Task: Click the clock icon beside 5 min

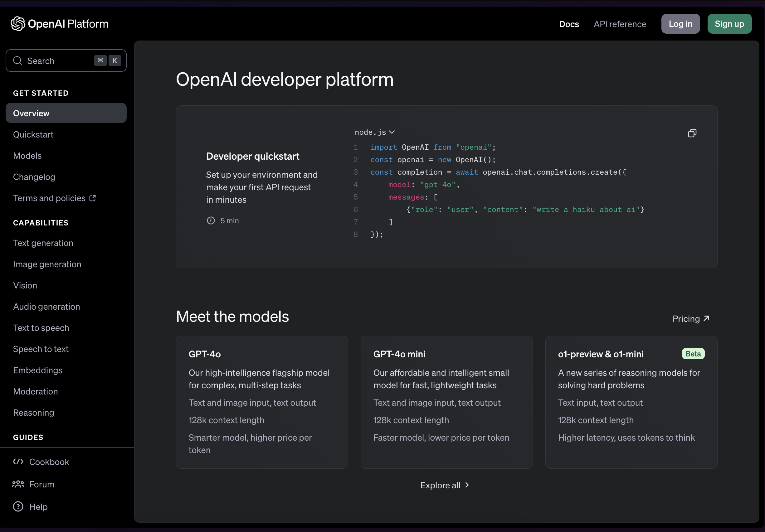Action: coord(211,220)
